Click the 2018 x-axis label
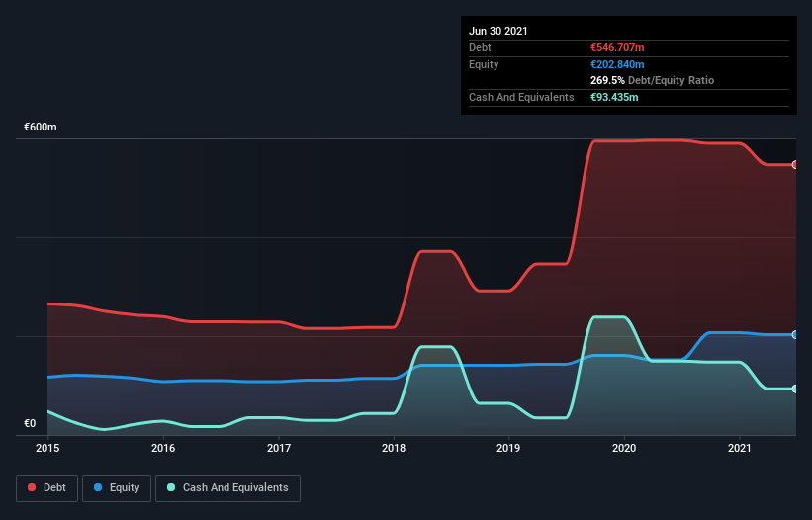This screenshot has width=812, height=520. [x=394, y=448]
